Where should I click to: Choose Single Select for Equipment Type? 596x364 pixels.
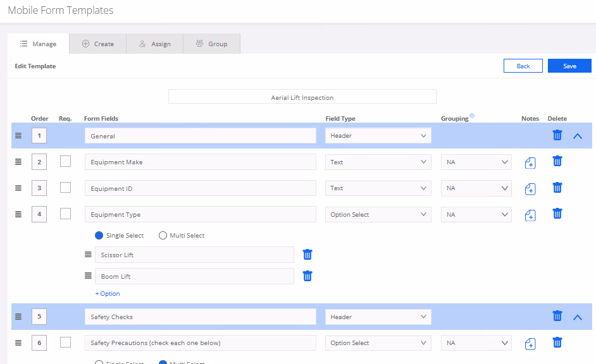tap(99, 235)
